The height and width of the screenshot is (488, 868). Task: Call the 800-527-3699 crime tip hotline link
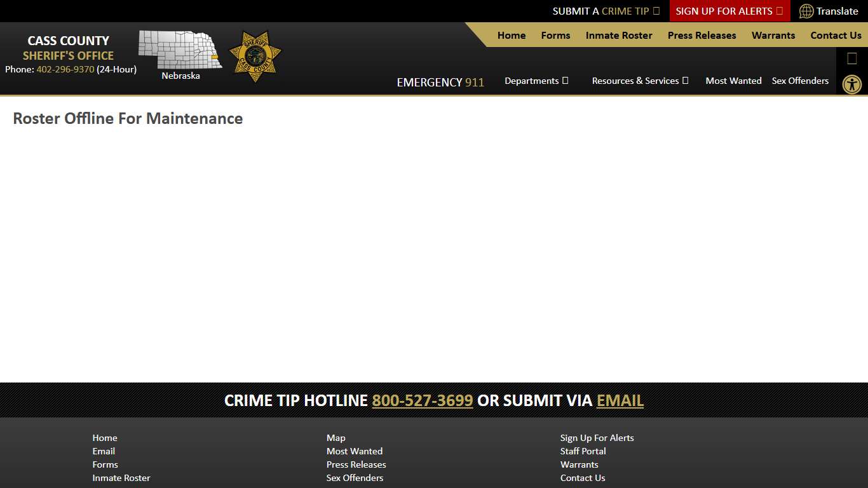tap(422, 400)
